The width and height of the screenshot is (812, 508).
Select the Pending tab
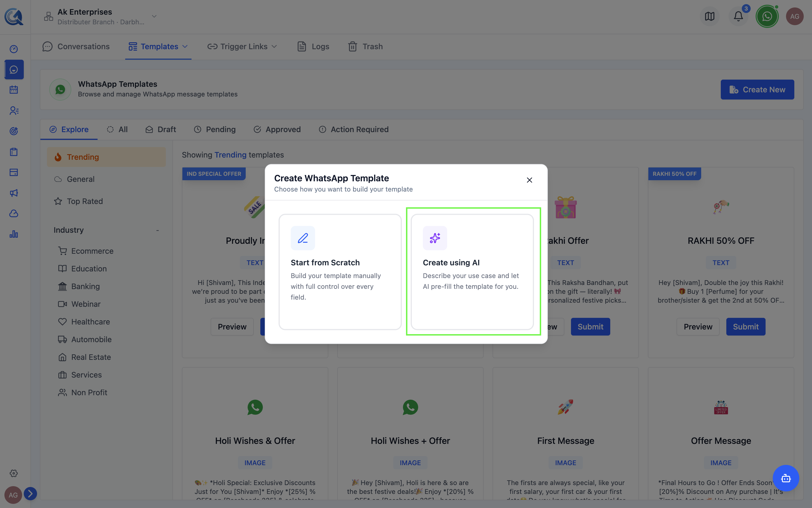pyautogui.click(x=215, y=129)
